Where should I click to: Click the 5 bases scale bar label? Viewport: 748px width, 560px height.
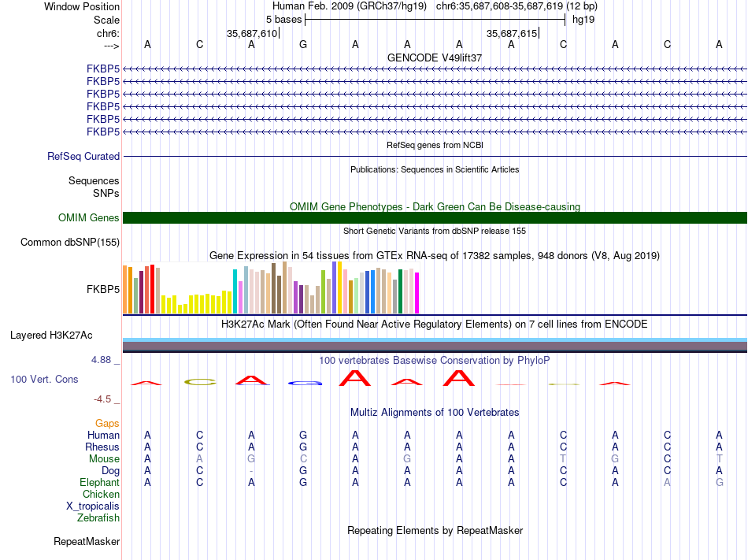point(283,20)
